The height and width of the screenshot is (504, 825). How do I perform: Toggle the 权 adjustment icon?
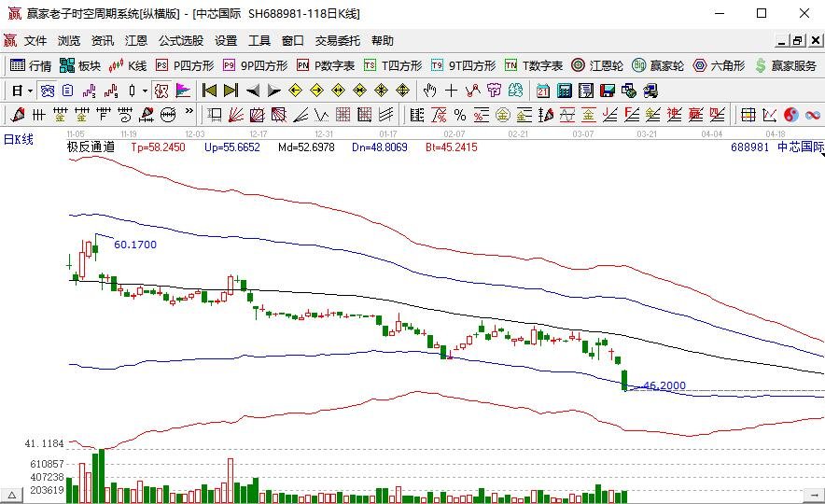click(x=161, y=91)
